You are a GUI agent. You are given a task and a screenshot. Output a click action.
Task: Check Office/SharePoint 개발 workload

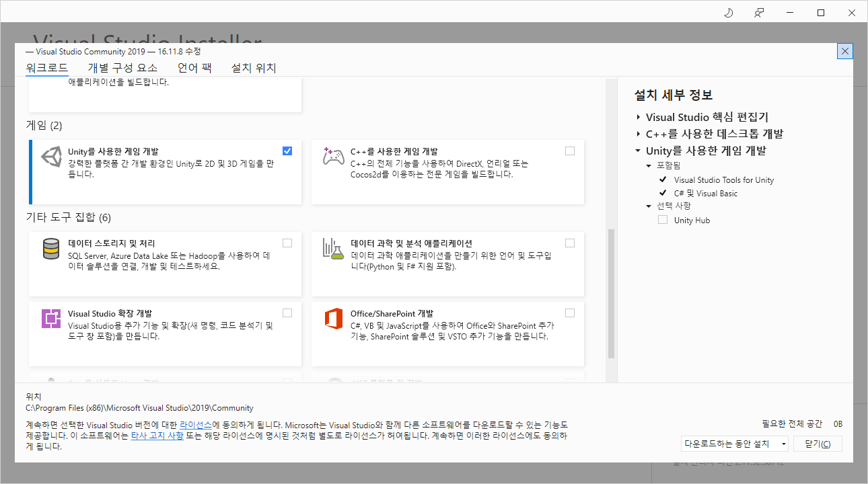(570, 313)
